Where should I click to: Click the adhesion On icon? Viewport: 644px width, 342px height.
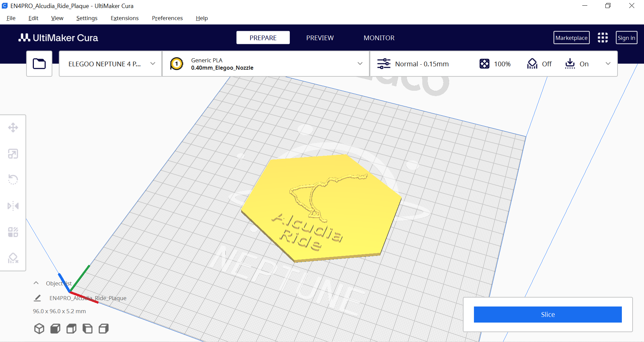click(x=570, y=64)
